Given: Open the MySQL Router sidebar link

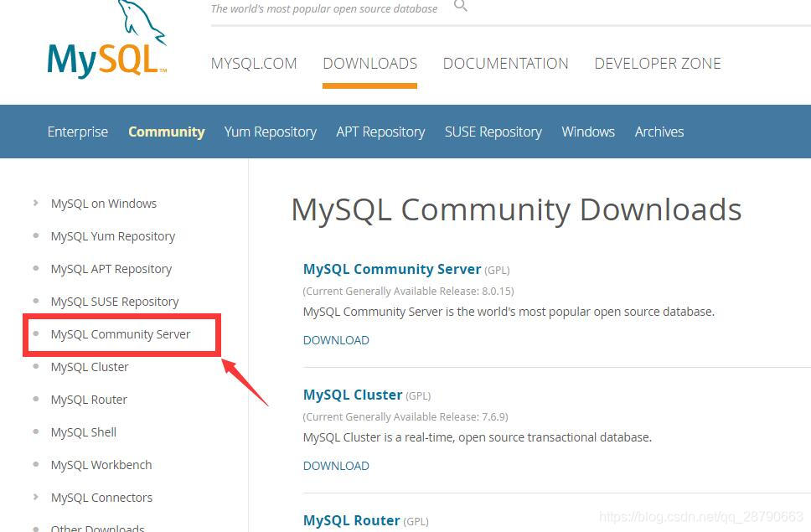Looking at the screenshot, I should (89, 400).
